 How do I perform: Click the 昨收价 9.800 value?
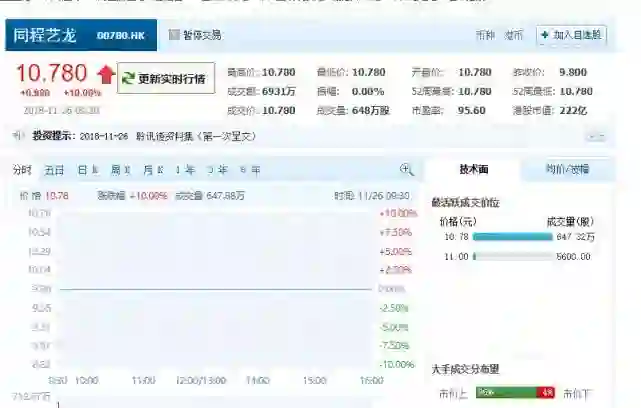point(573,72)
